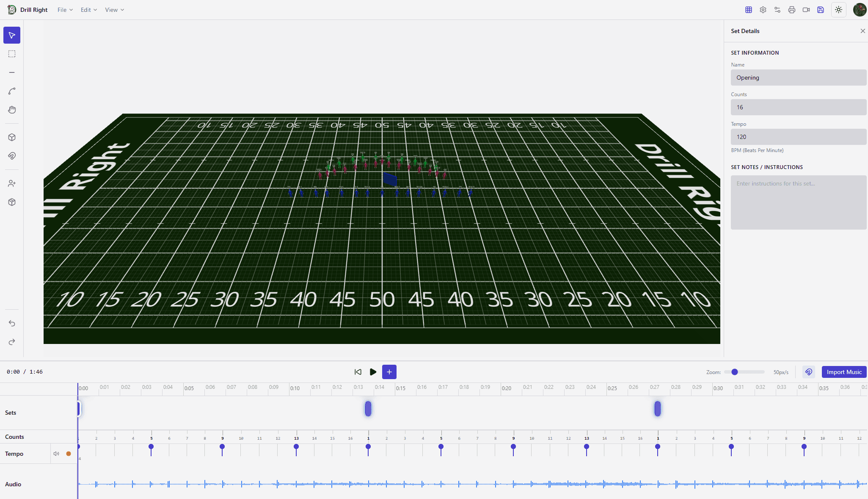Choose the curve drawing tool
Image resolution: width=868 pixels, height=499 pixels.
click(12, 91)
